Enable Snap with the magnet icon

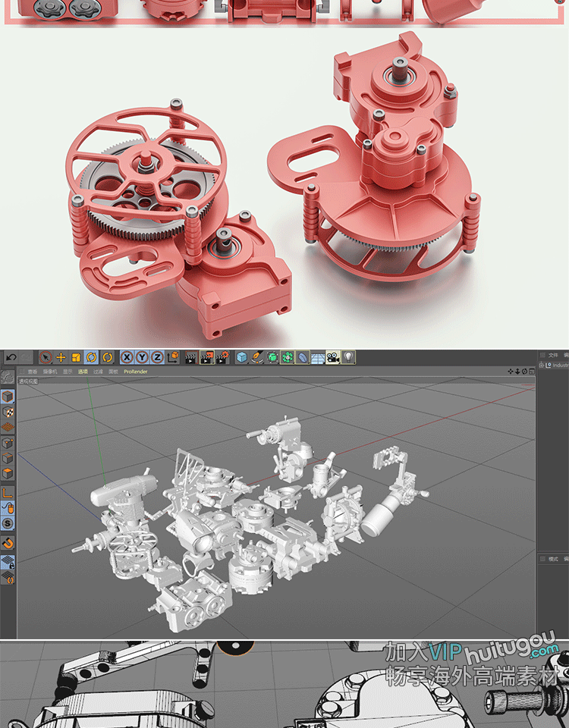[x=8, y=543]
